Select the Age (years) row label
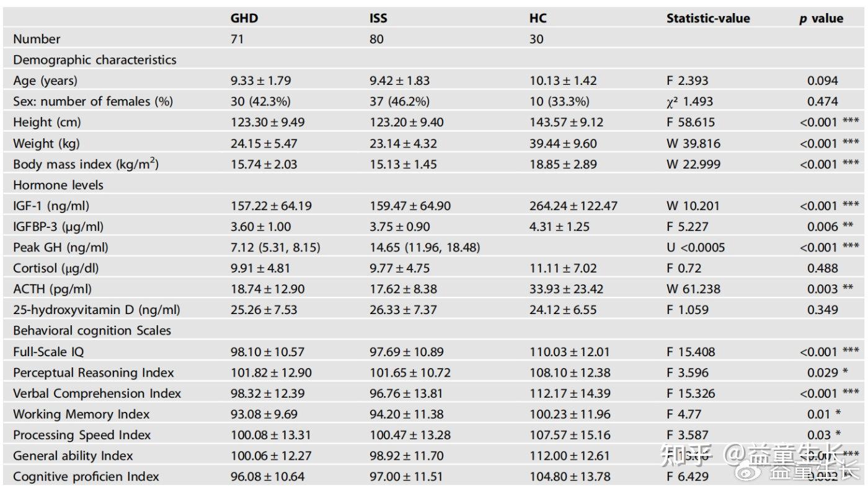 45,81
